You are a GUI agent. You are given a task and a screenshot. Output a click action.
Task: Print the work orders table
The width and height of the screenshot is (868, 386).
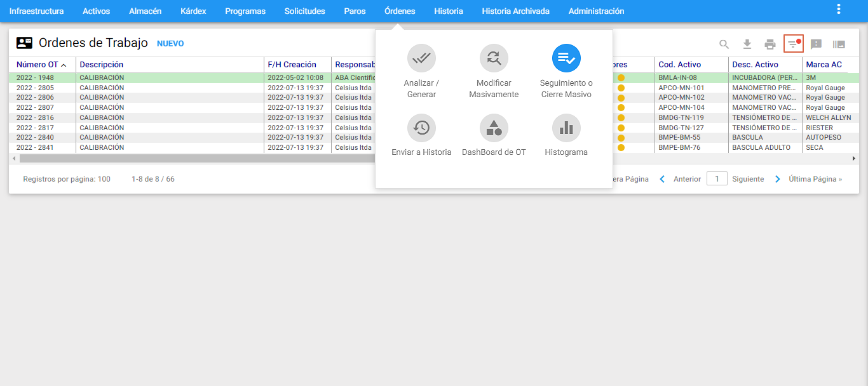click(x=770, y=44)
